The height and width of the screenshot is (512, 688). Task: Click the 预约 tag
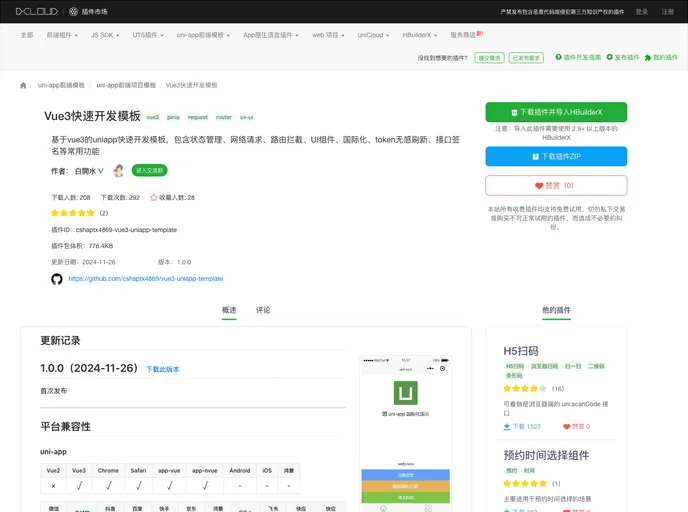coord(512,470)
